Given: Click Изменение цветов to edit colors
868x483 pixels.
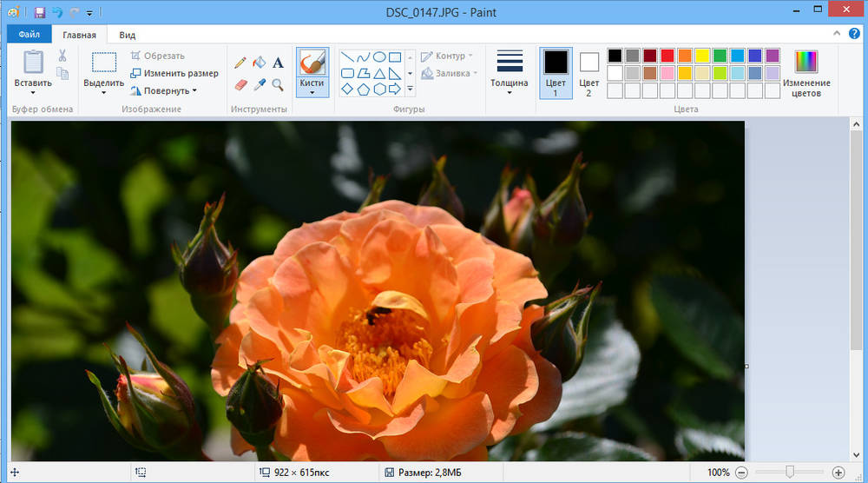Looking at the screenshot, I should pyautogui.click(x=806, y=73).
